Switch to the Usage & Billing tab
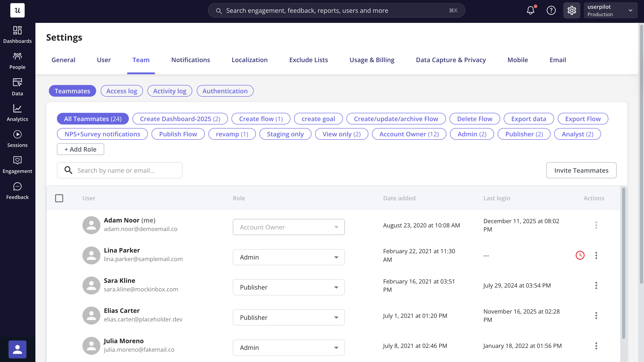Image resolution: width=644 pixels, height=362 pixels. [372, 60]
